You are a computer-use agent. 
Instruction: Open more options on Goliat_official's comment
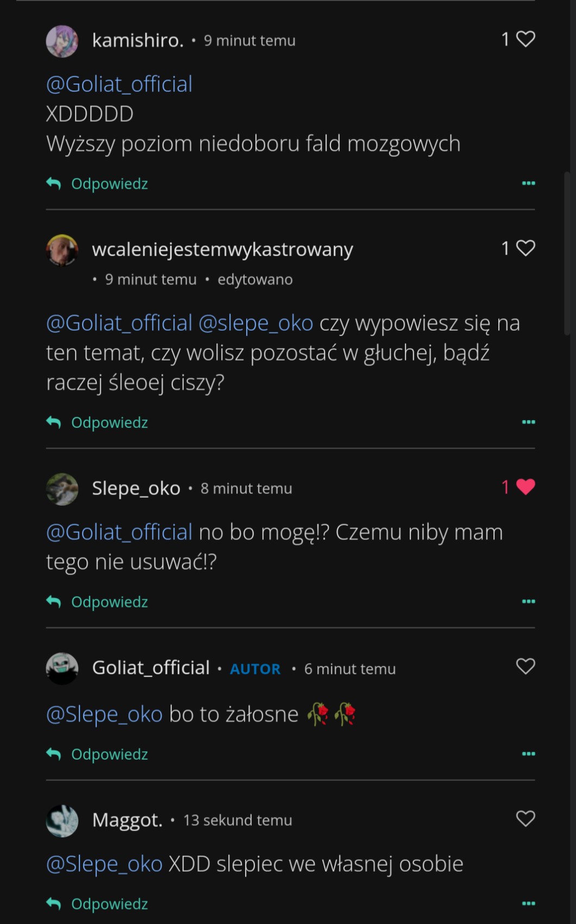tap(528, 754)
